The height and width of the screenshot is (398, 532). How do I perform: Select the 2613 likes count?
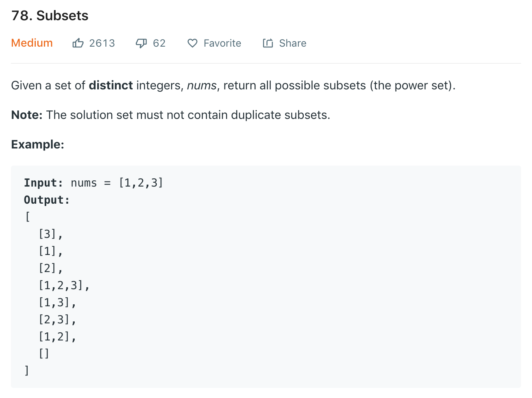(102, 43)
